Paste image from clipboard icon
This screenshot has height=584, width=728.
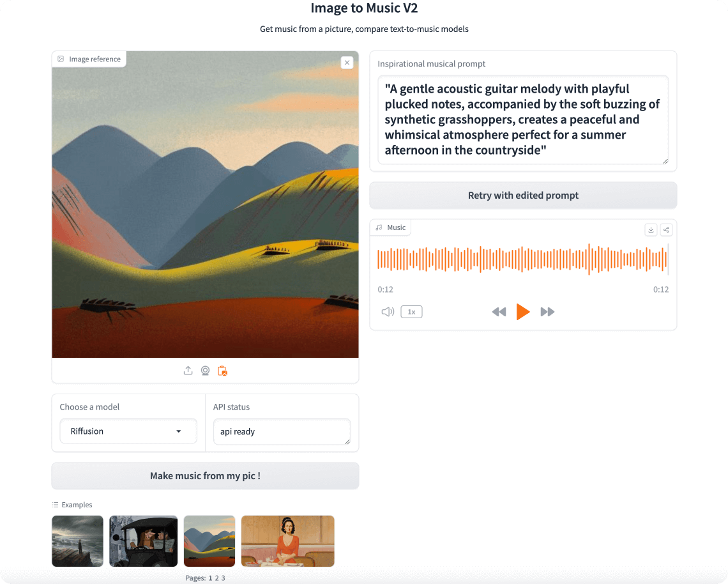pyautogui.click(x=222, y=371)
